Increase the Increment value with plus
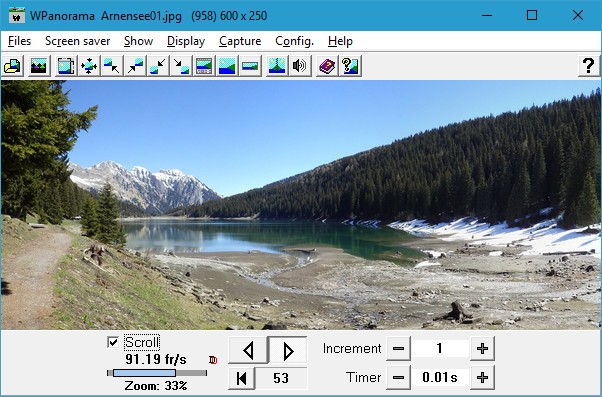602x397 pixels. (x=482, y=349)
